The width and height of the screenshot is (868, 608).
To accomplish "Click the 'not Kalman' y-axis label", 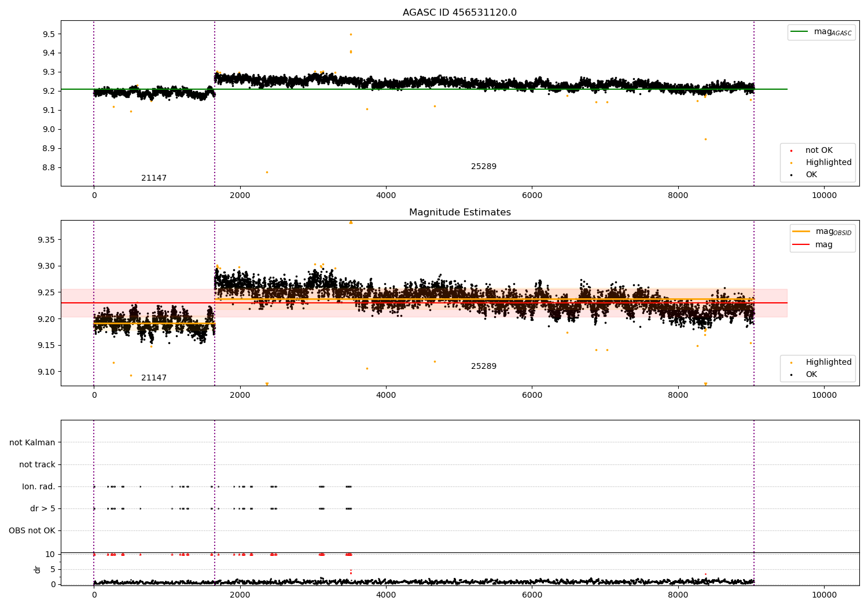I will coord(32,442).
